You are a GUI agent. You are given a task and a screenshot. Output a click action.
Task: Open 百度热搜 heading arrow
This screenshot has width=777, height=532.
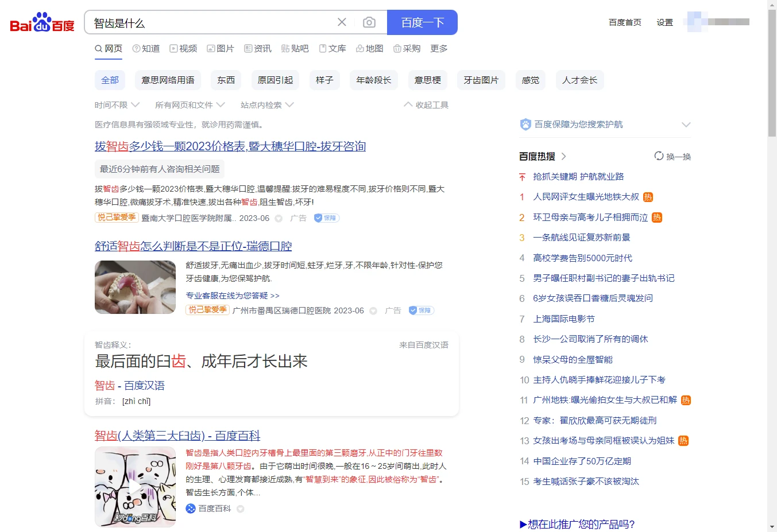564,156
